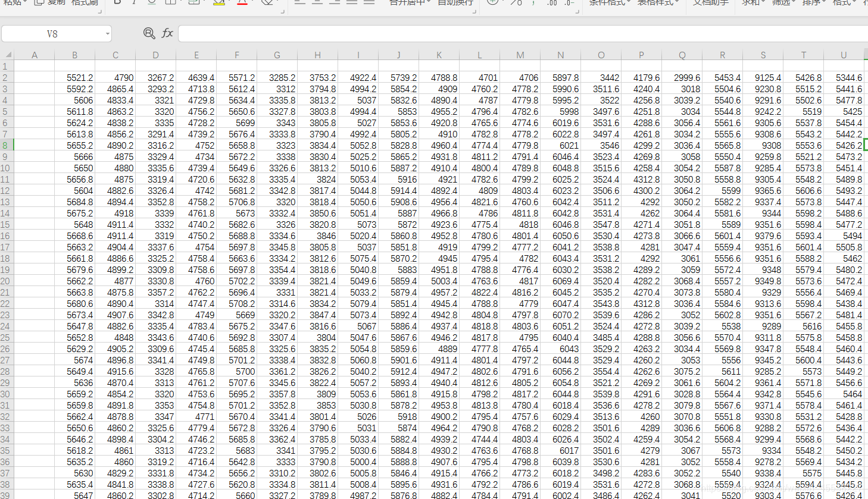This screenshot has width=868, height=499.
Task: Click cell Q2 containing 2999.6
Action: [x=682, y=78]
